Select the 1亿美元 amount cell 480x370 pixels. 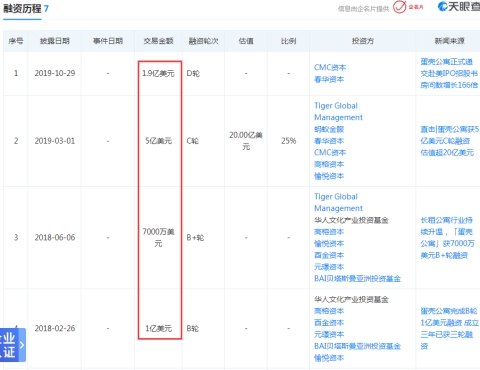158,328
